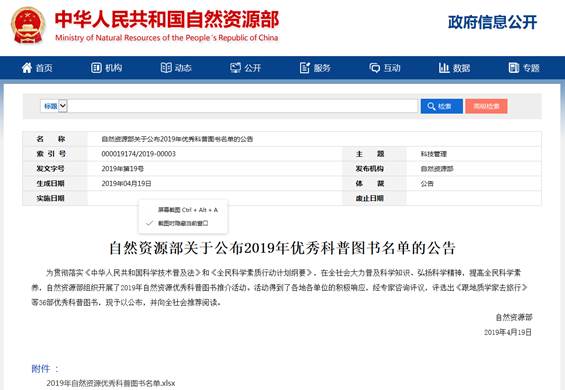This screenshot has height=390, width=565.
Task: Select the 专题 newspaper icon
Action: pyautogui.click(x=513, y=67)
